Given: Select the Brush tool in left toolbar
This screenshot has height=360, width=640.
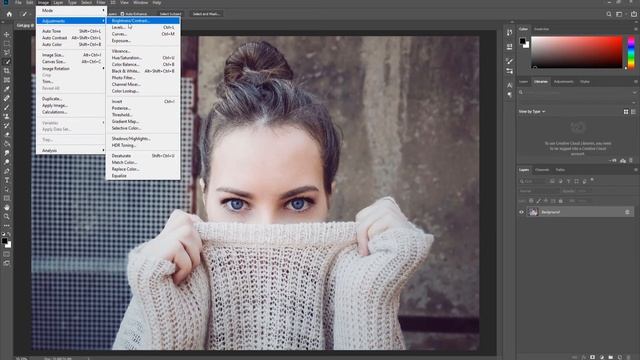Looking at the screenshot, I should coord(7,107).
